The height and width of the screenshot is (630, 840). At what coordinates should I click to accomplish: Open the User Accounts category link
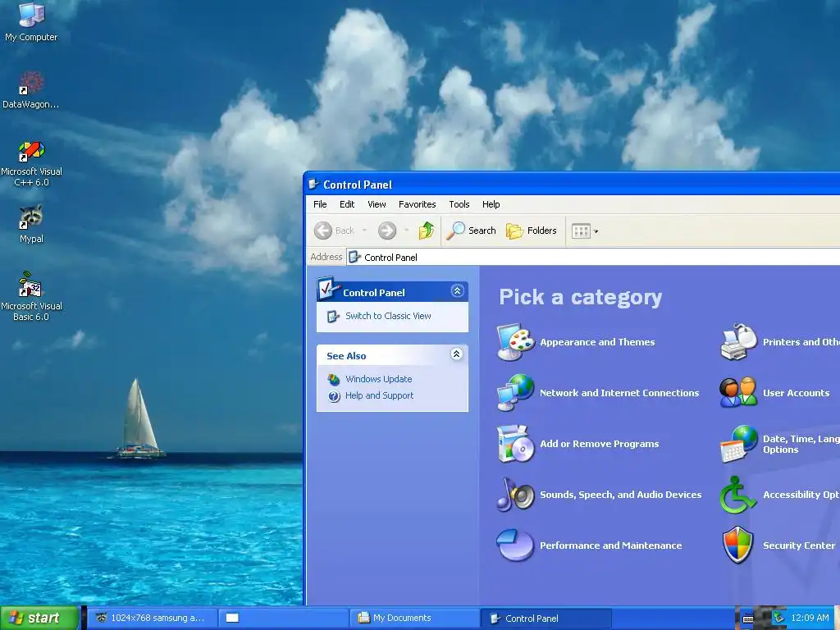[796, 393]
